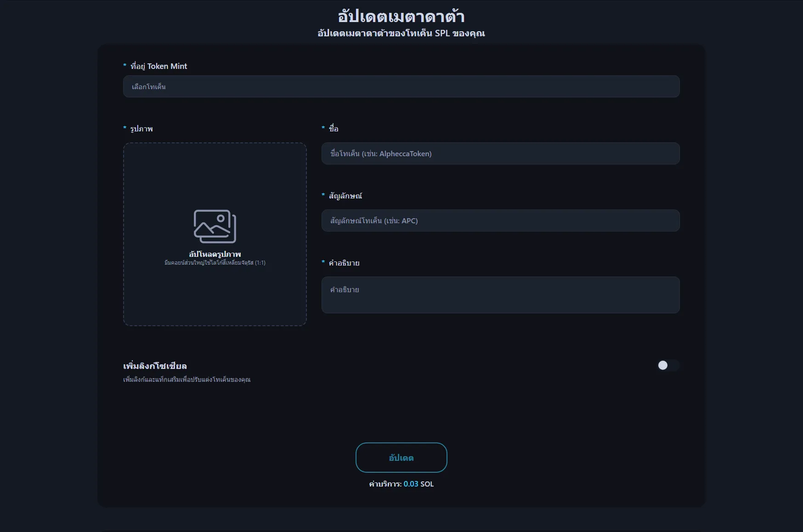This screenshot has width=803, height=532.
Task: Click the คำอธิบาย field label
Action: pos(344,263)
